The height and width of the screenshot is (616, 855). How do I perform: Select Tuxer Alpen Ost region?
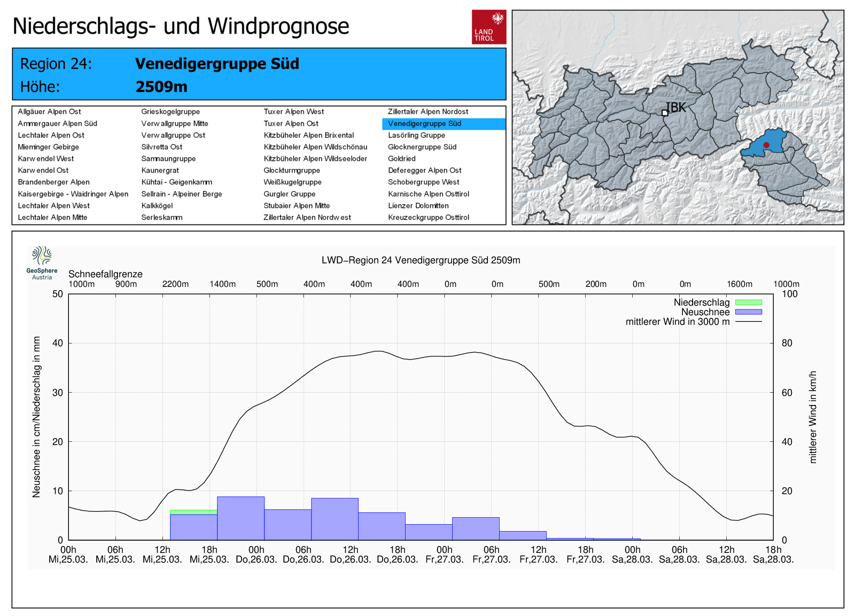tap(291, 123)
